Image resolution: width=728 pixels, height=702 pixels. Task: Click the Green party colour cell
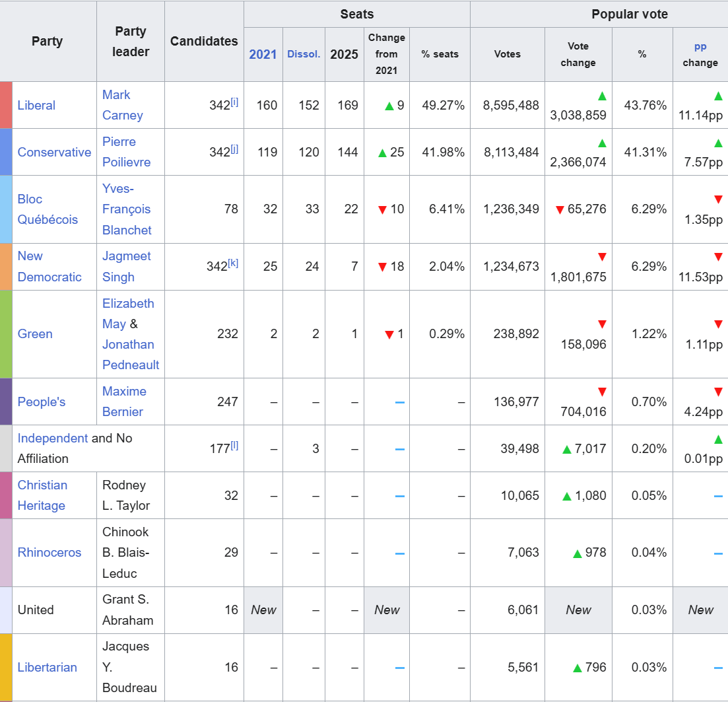pos(6,334)
